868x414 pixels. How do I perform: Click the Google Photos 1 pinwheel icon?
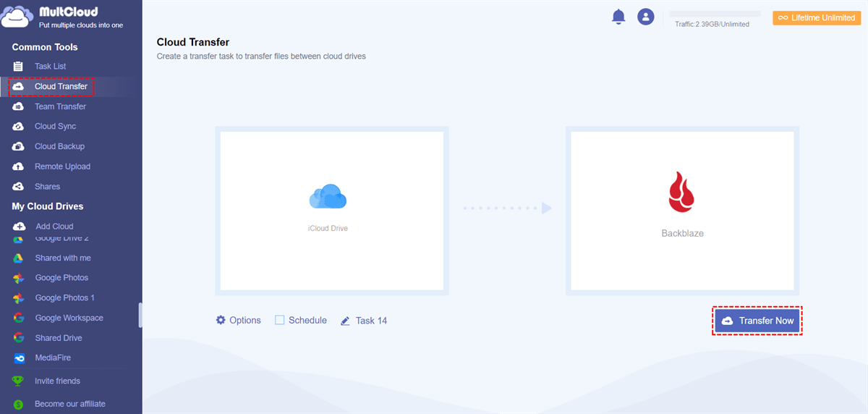click(x=20, y=298)
